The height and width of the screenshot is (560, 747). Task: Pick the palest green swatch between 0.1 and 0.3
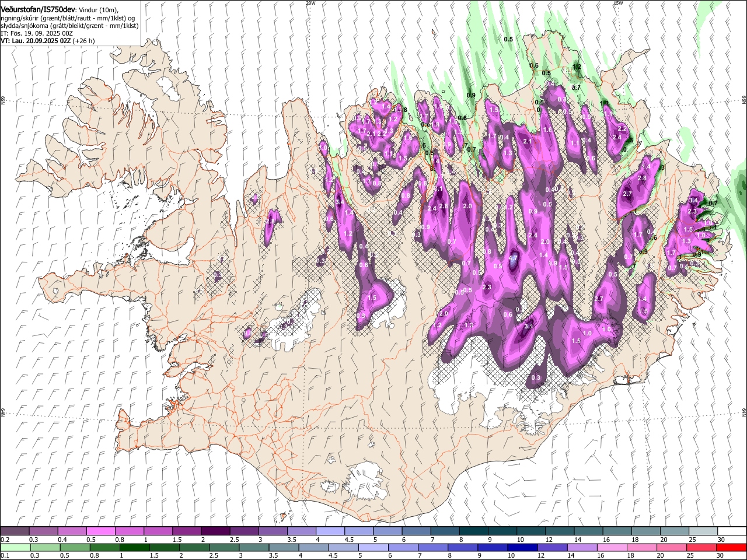click(x=15, y=547)
